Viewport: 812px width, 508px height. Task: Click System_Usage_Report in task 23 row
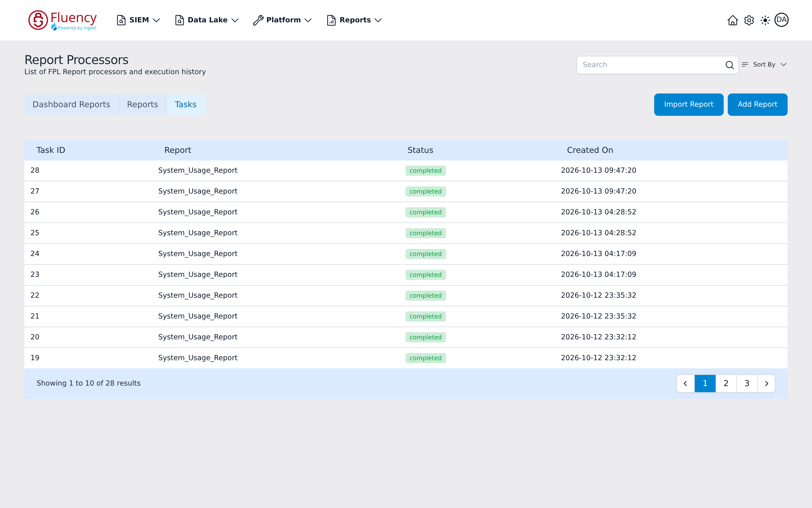pyautogui.click(x=198, y=275)
